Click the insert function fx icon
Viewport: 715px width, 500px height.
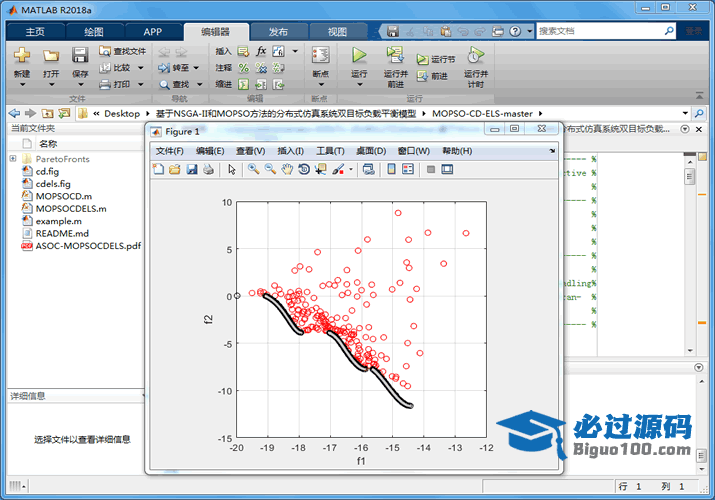261,51
